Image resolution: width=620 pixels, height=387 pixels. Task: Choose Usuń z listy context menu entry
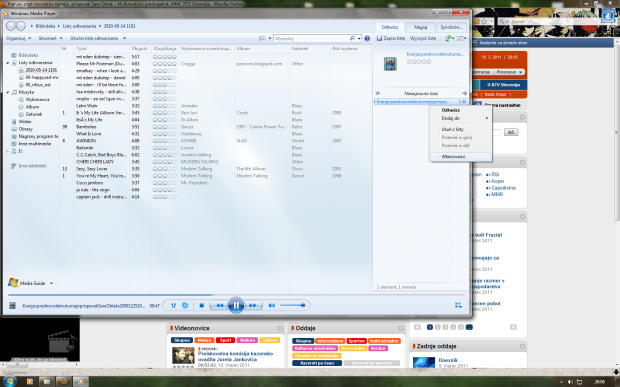pyautogui.click(x=452, y=129)
